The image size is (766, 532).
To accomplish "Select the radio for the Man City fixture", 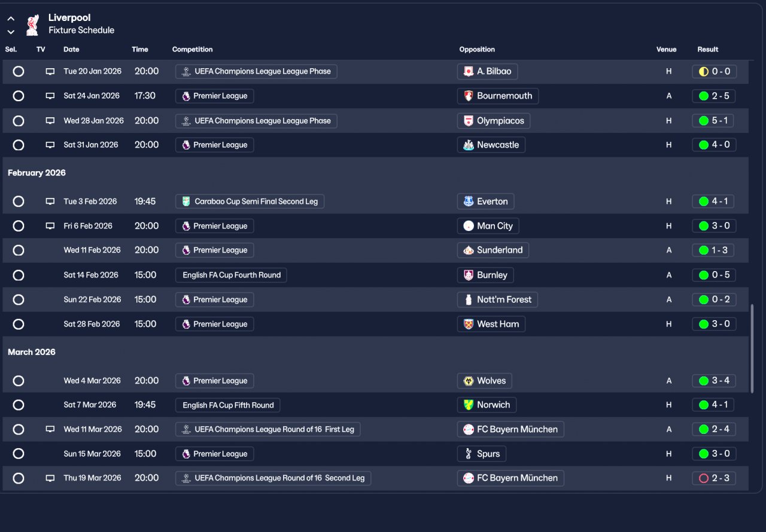I will 19,226.
